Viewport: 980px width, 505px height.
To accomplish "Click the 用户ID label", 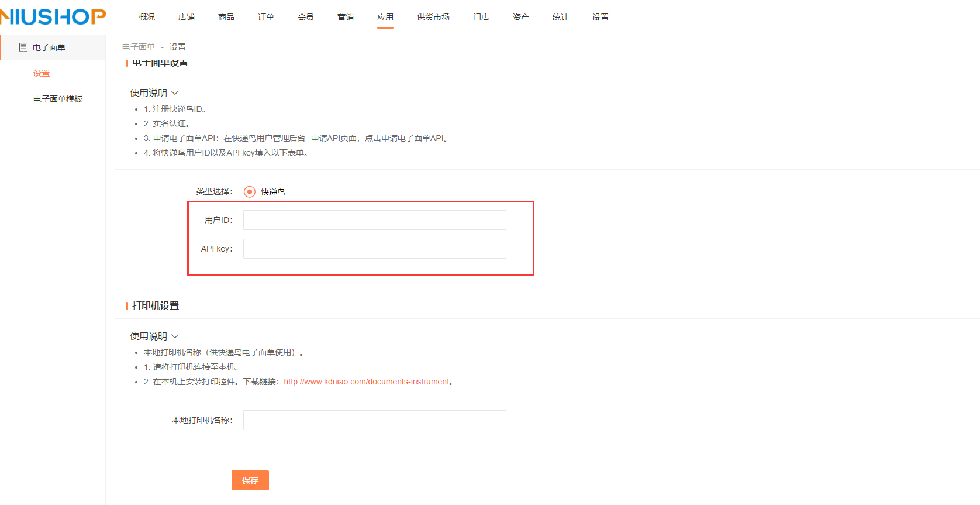I will click(x=219, y=221).
